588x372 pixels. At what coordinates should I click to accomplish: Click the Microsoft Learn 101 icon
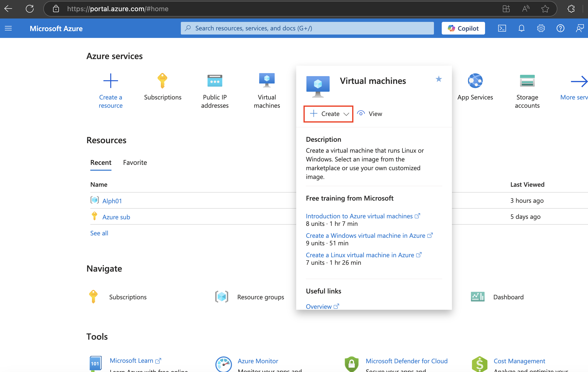point(95,363)
